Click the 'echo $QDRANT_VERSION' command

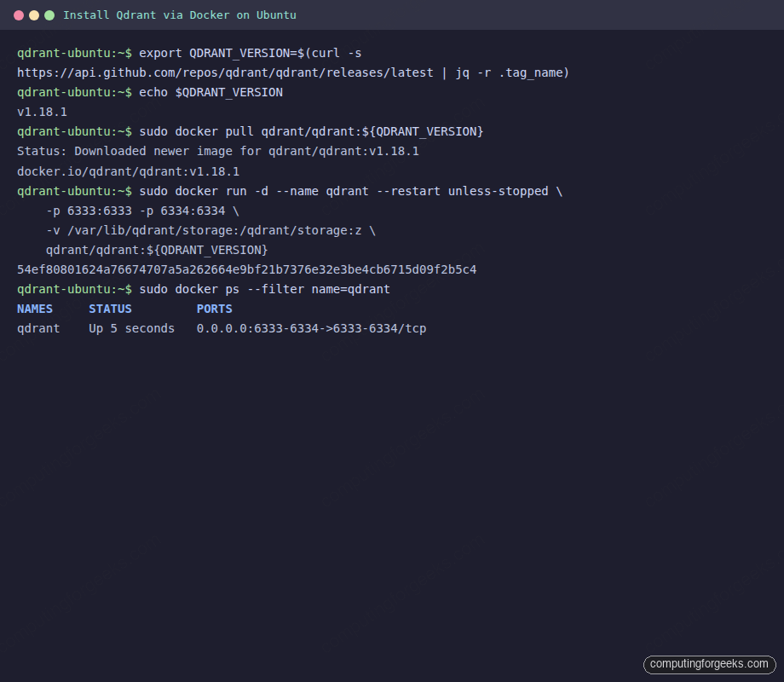(x=211, y=93)
